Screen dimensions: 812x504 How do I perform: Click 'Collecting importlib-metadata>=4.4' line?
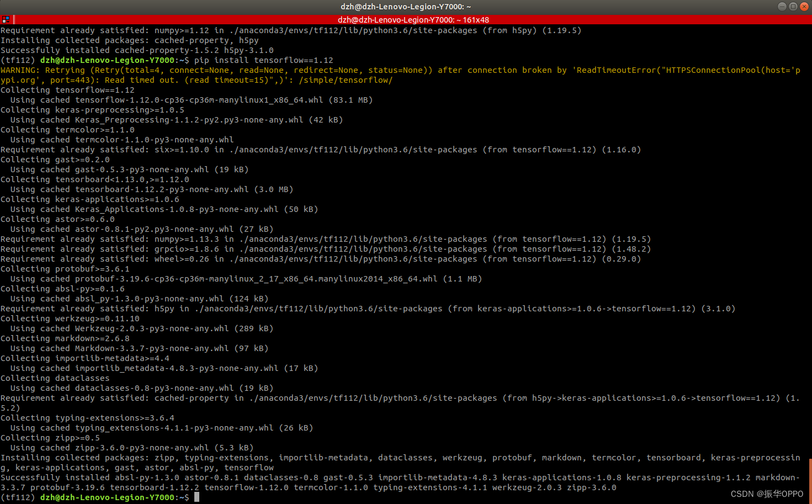tap(85, 358)
